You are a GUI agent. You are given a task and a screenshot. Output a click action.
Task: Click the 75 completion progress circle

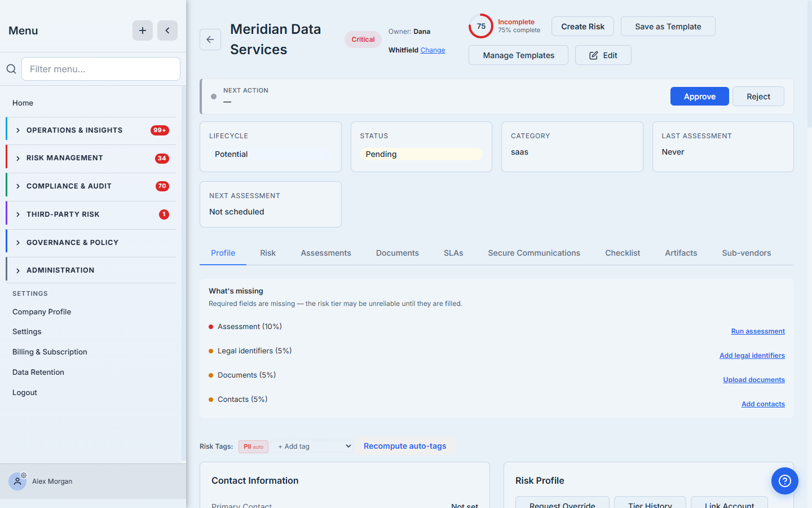pos(481,26)
